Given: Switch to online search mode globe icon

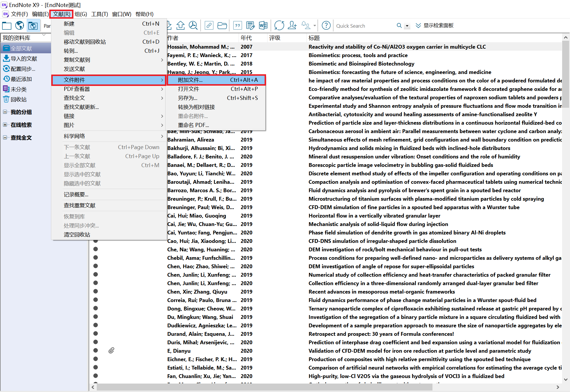Looking at the screenshot, I should tap(20, 26).
